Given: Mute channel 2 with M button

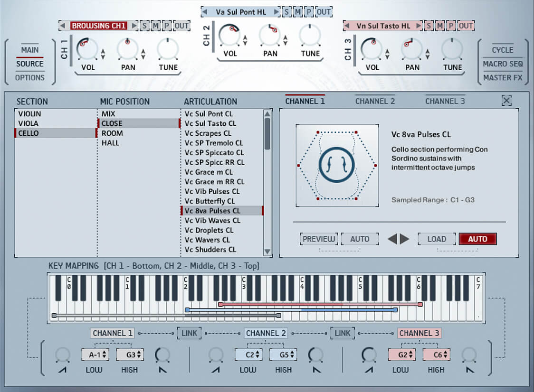Looking at the screenshot, I should click(x=298, y=12).
